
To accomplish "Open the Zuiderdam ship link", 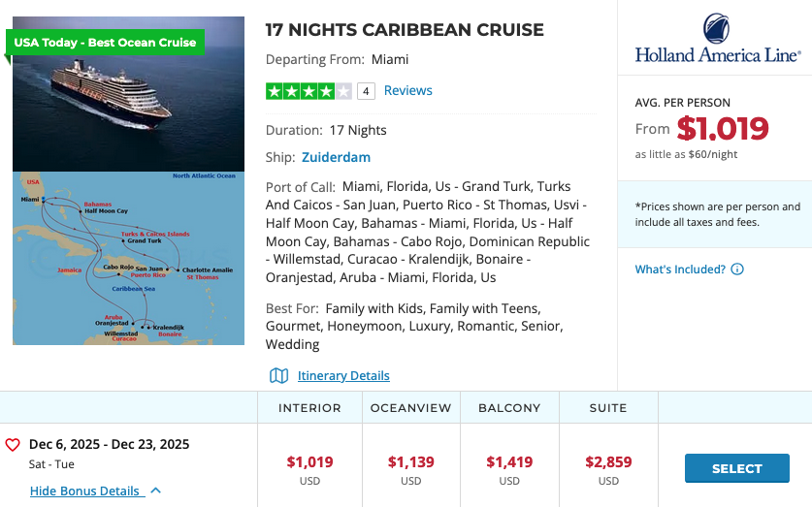I will (x=336, y=157).
